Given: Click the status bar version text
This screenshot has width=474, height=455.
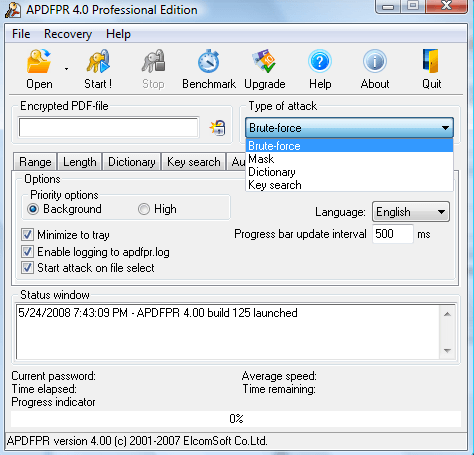Looking at the screenshot, I should (x=137, y=441).
